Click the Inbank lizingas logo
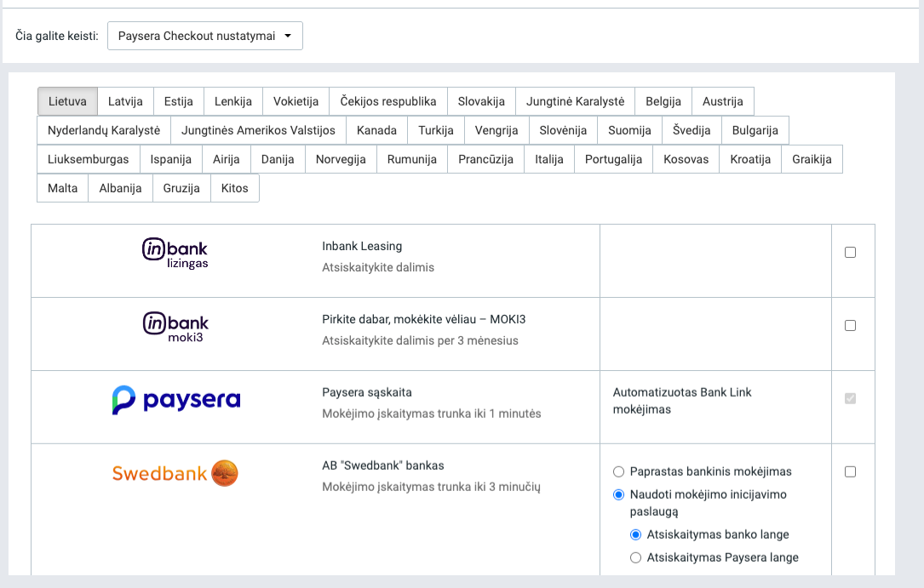This screenshot has height=588, width=924. click(175, 253)
